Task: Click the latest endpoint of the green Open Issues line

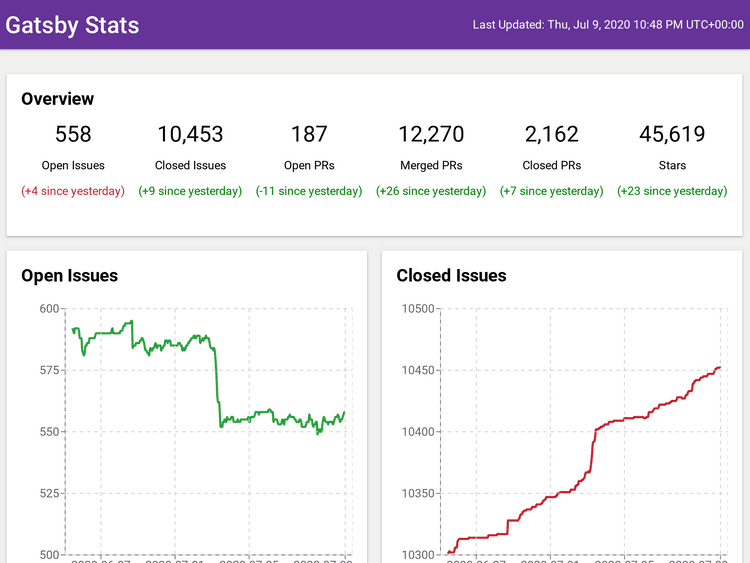Action: point(344,413)
